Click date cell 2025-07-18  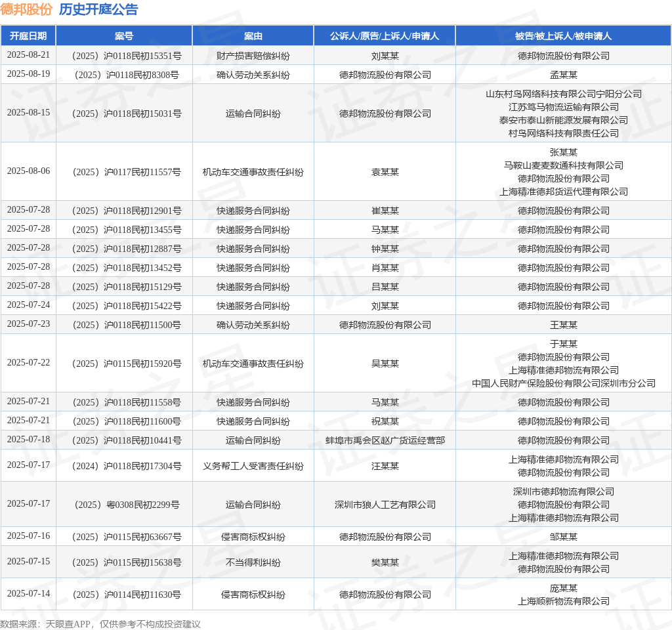tap(28, 439)
